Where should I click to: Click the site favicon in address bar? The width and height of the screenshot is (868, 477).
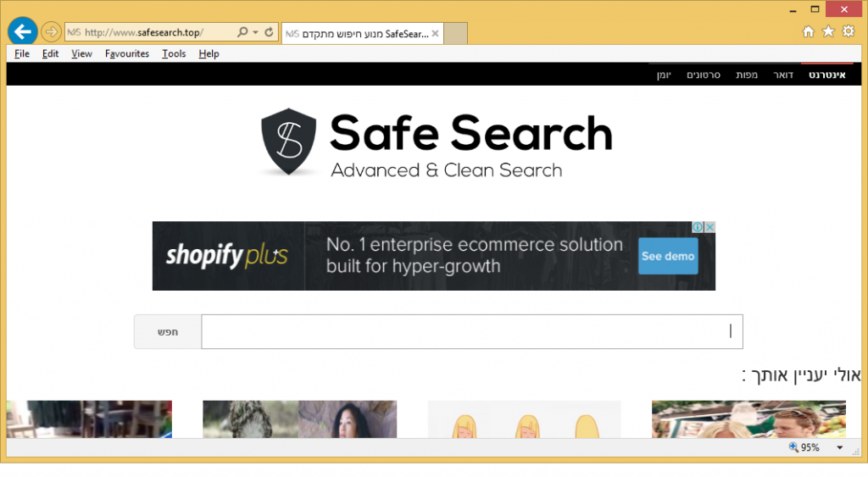(x=74, y=32)
